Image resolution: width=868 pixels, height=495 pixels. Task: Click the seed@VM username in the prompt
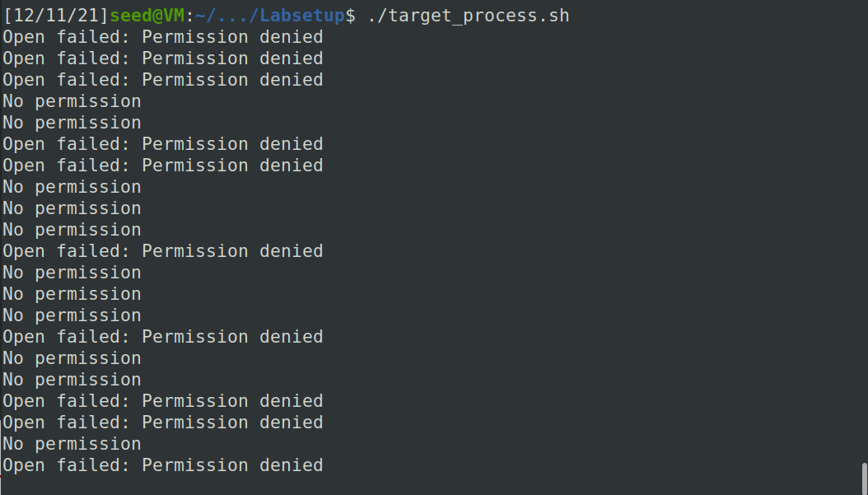[147, 16]
